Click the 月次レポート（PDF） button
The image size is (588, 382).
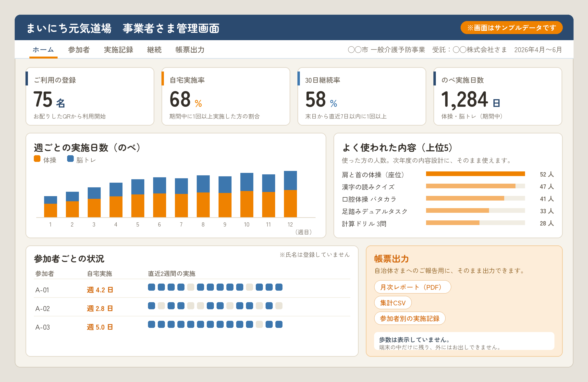pos(412,287)
